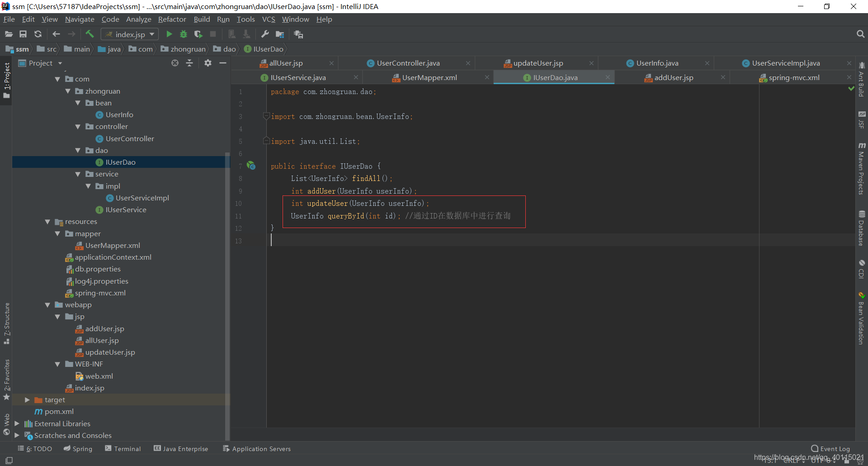Open the Bean Validation side panel
This screenshot has width=868, height=466.
[x=862, y=318]
